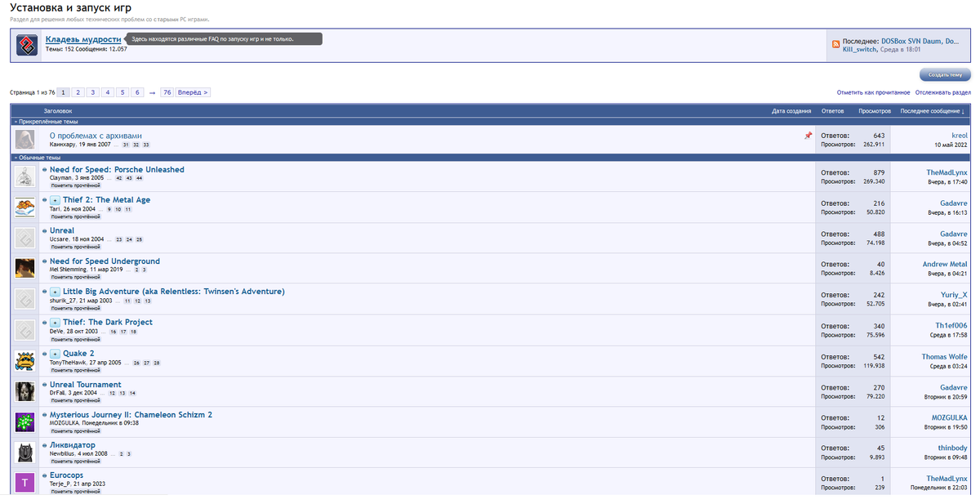Go to page 3 of the thread list

(93, 92)
